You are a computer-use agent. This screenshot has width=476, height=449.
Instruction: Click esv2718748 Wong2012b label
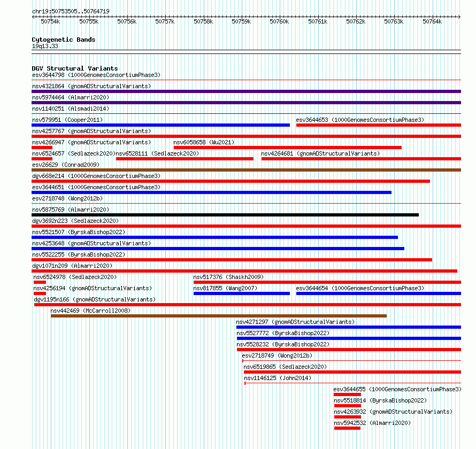click(67, 198)
